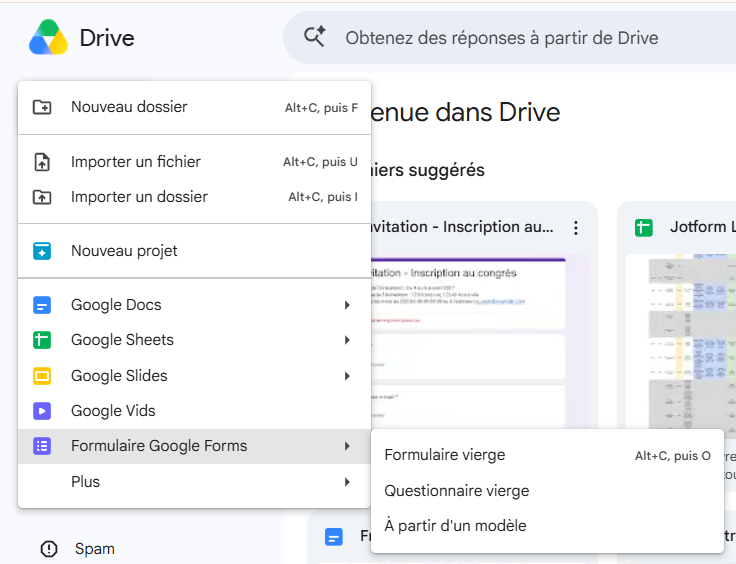Select Google Vids entry
The image size is (736, 564).
[x=194, y=411]
